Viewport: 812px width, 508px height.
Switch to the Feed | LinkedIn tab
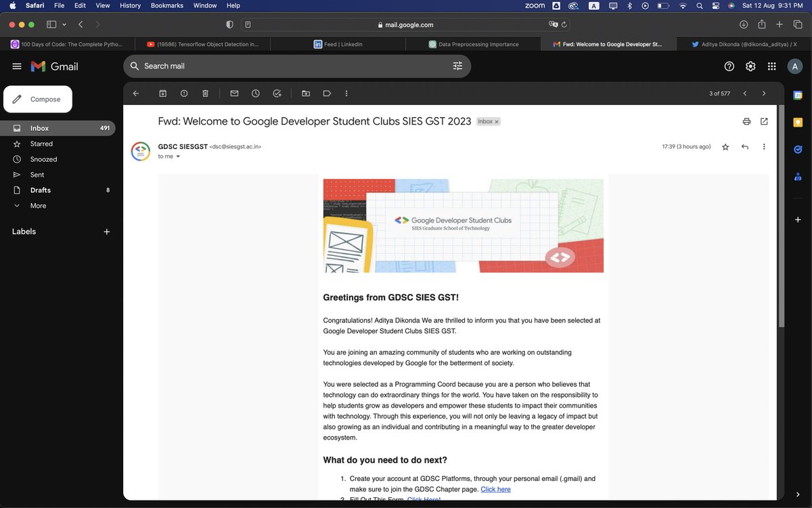click(338, 44)
